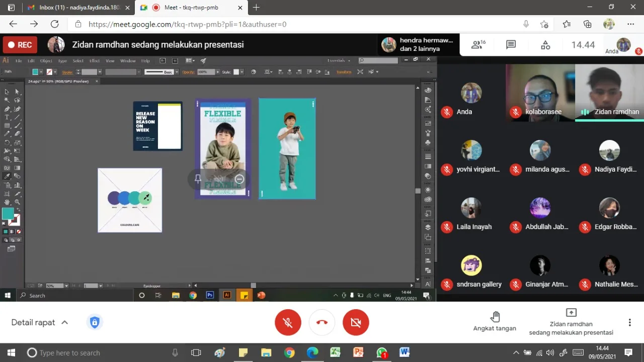Open the Basic brush definition dropdown

click(x=177, y=72)
